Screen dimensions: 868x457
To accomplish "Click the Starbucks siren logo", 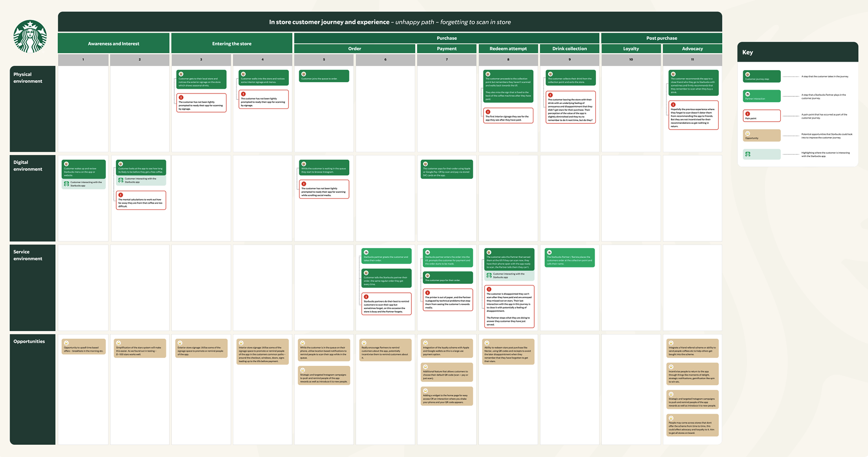I will point(30,36).
